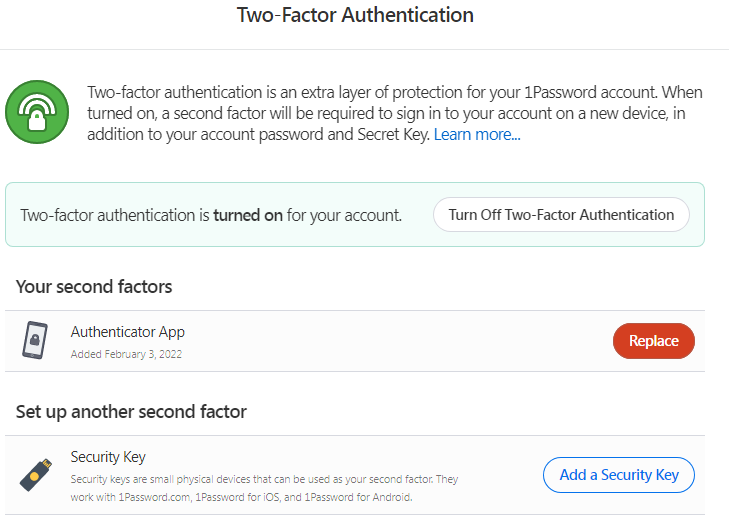Click the Two-factor authentication is status sentence
729x528 pixels.
(x=211, y=215)
